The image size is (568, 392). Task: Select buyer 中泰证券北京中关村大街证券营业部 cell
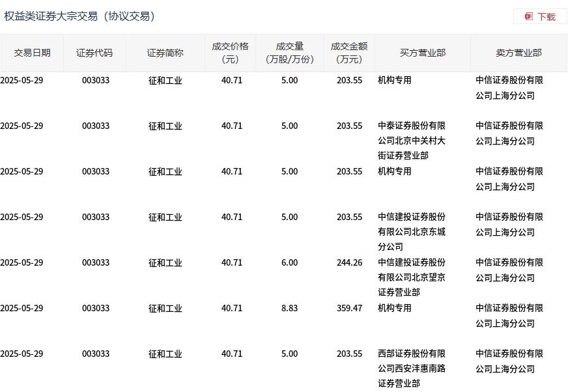[412, 141]
